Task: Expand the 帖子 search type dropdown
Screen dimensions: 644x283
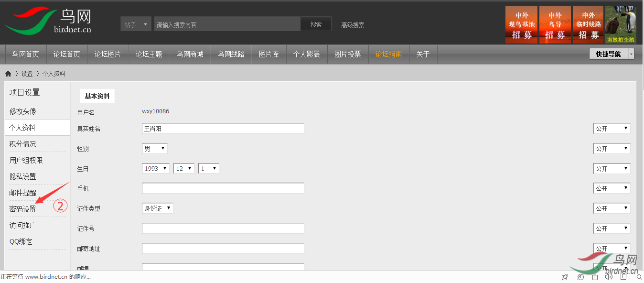Action: (136, 24)
